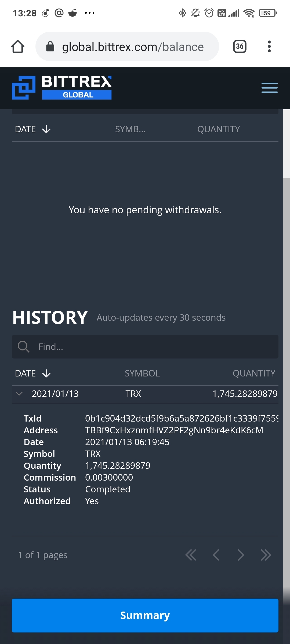The image size is (290, 644).
Task: Go to the first history page
Action: coord(191,555)
